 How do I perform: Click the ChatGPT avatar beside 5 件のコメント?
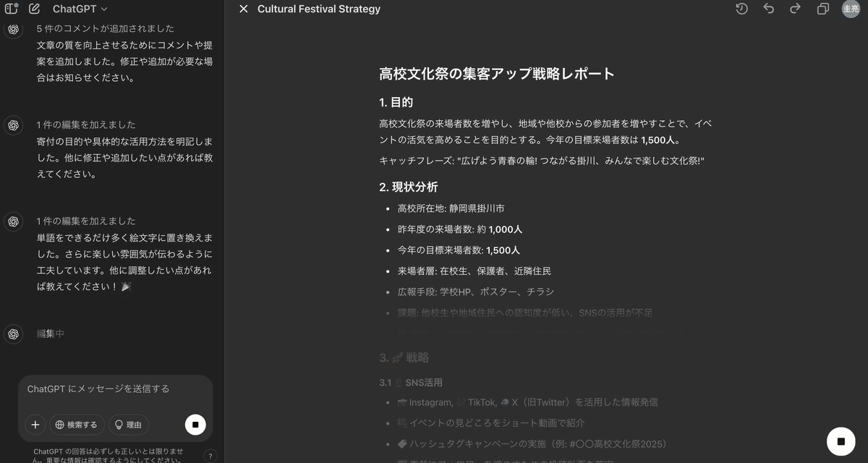point(13,29)
